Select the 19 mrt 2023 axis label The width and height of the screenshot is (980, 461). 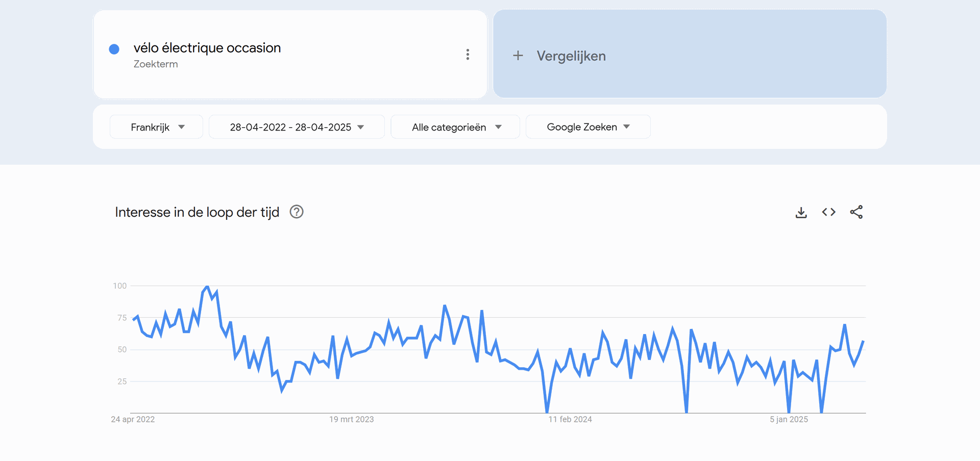(x=351, y=419)
